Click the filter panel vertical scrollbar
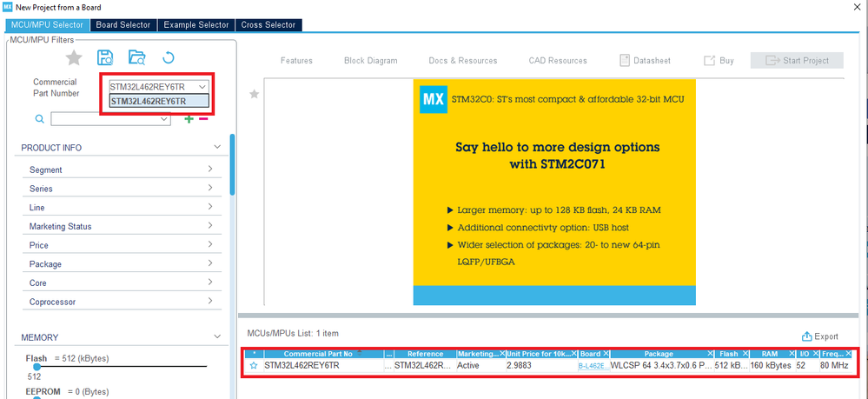Image resolution: width=868 pixels, height=399 pixels. coord(233,164)
